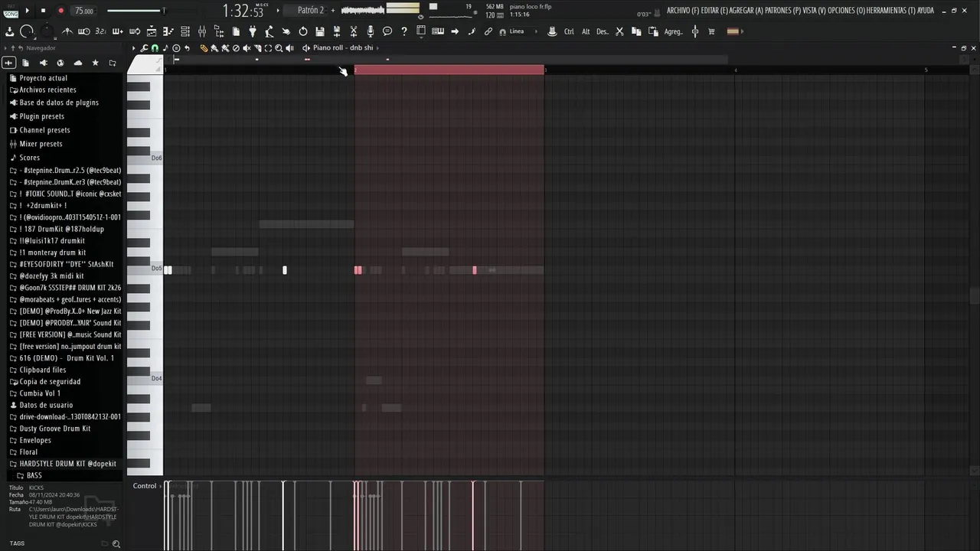
Task: Arm the red Record button
Action: (60, 11)
